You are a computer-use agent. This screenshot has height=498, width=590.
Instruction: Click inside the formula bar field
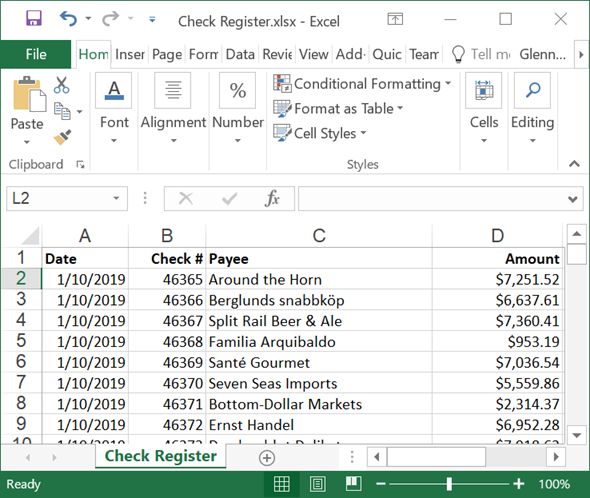click(433, 198)
